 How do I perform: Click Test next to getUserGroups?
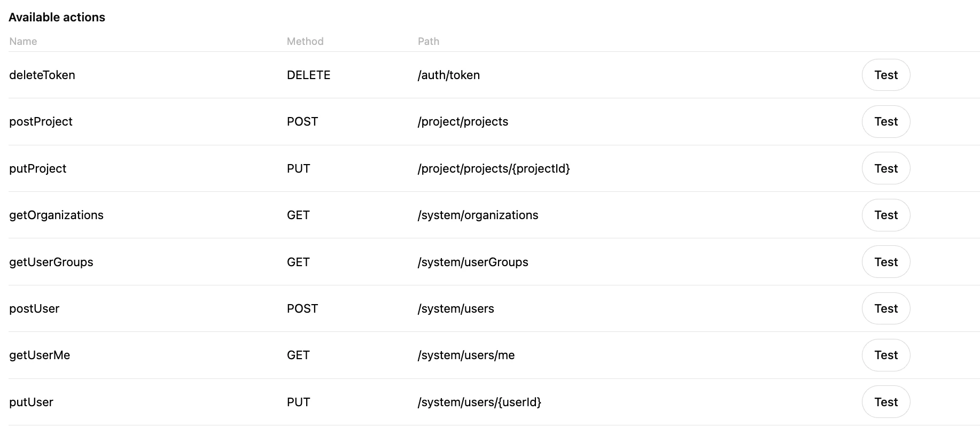(x=885, y=262)
